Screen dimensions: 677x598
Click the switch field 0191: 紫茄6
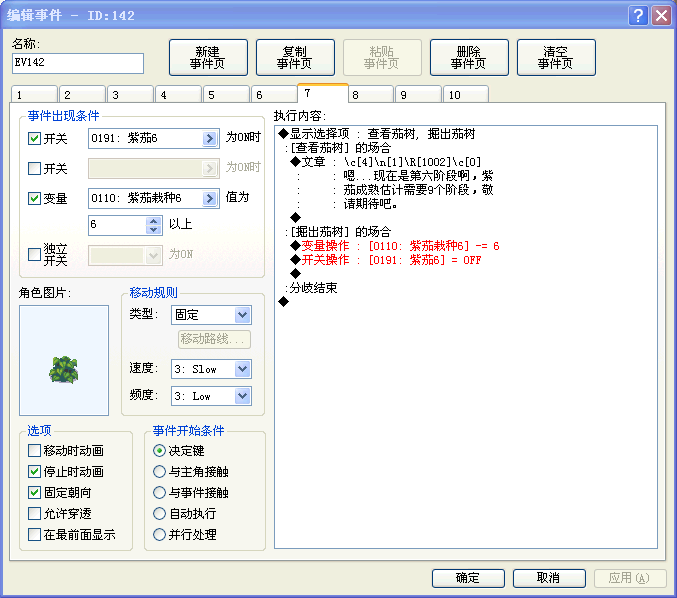click(x=146, y=139)
